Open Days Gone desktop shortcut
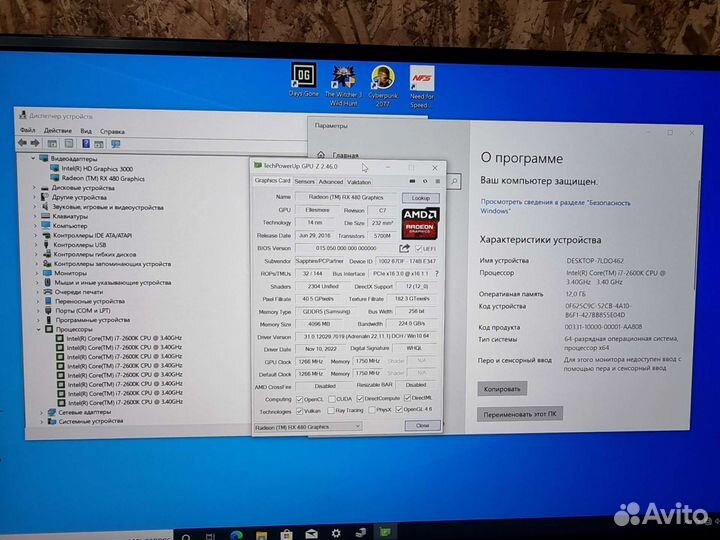The height and width of the screenshot is (540, 720). 304,79
